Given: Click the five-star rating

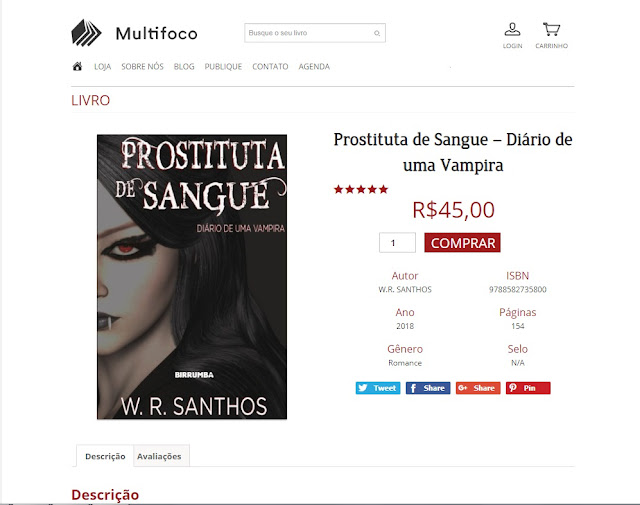Looking at the screenshot, I should pos(361,189).
